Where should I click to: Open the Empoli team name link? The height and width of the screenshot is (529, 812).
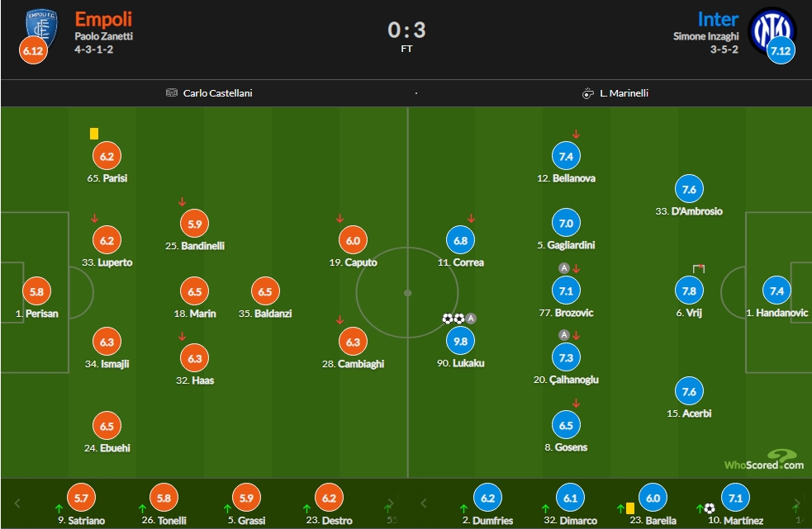point(103,19)
